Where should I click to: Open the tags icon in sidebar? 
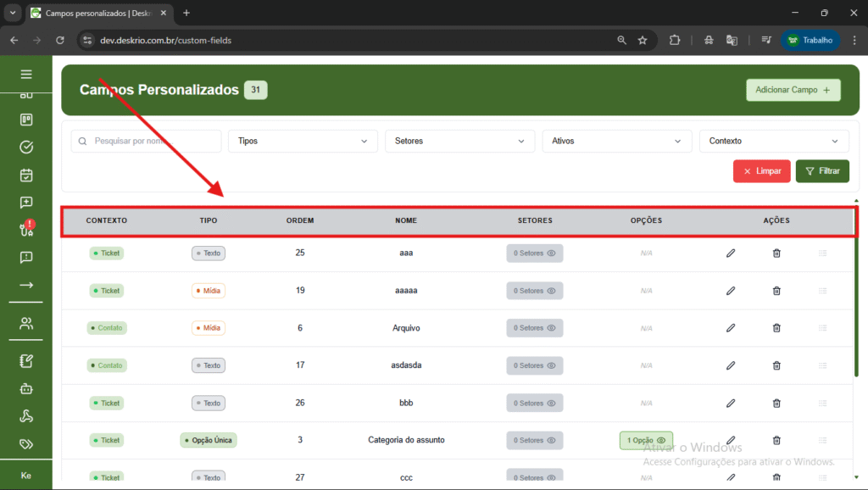pyautogui.click(x=26, y=443)
